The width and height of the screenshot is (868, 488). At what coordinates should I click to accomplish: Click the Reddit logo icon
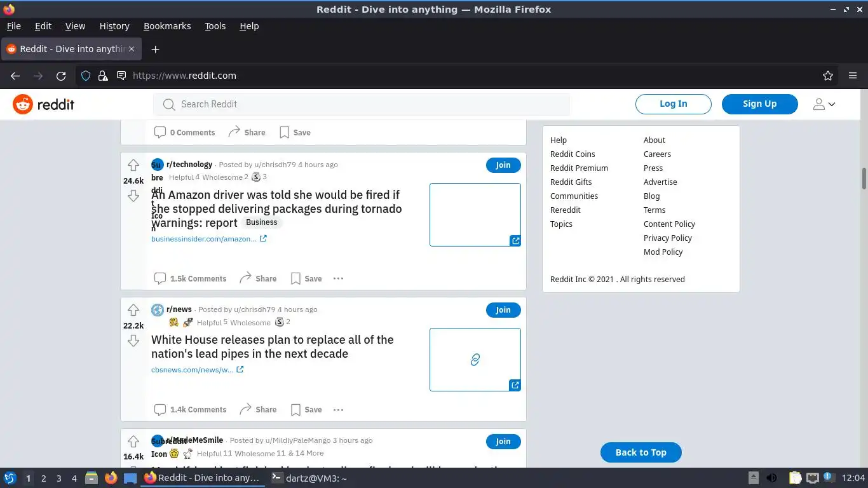tap(23, 104)
